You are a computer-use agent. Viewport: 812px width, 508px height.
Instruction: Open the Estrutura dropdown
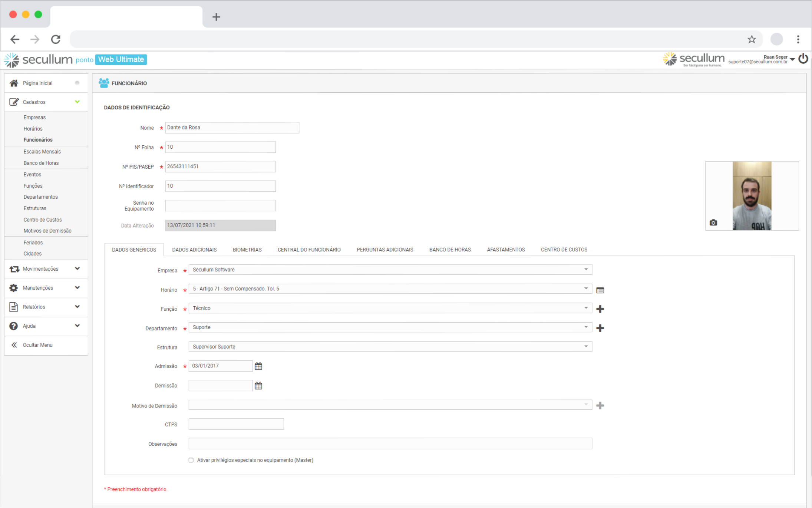(x=390, y=347)
